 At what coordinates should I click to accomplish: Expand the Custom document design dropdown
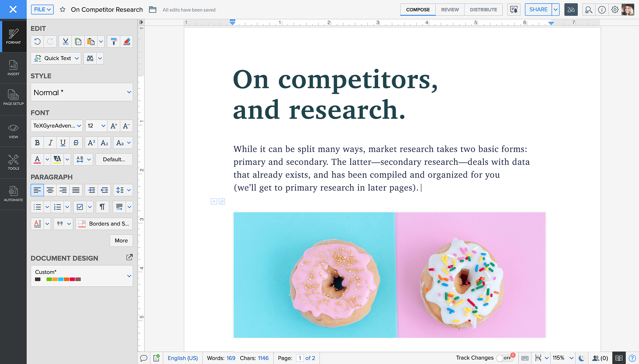tap(129, 276)
